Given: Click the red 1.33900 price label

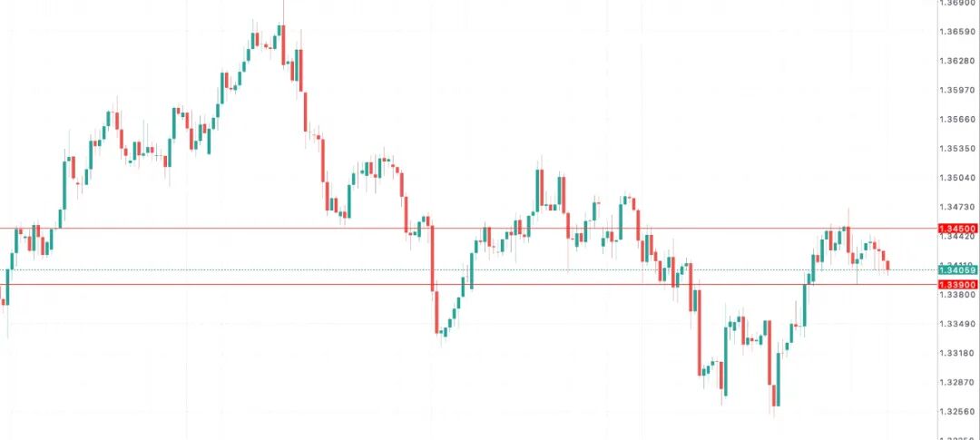Looking at the screenshot, I should (x=957, y=285).
